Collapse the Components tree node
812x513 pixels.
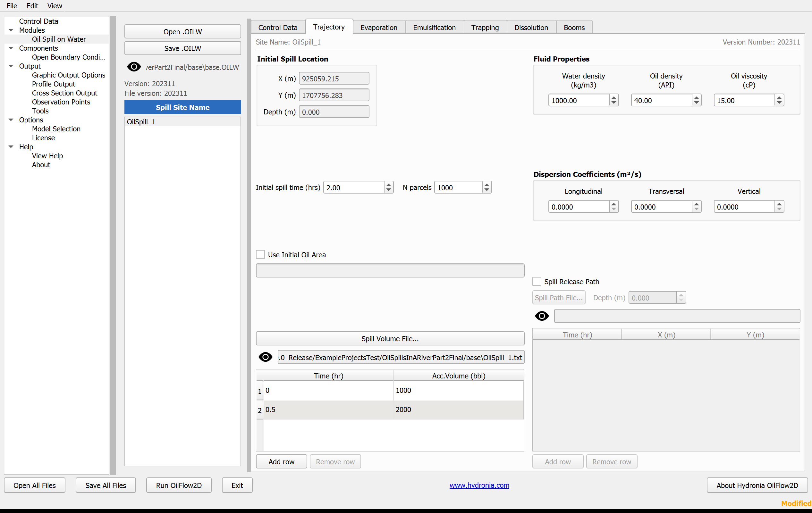(x=11, y=48)
